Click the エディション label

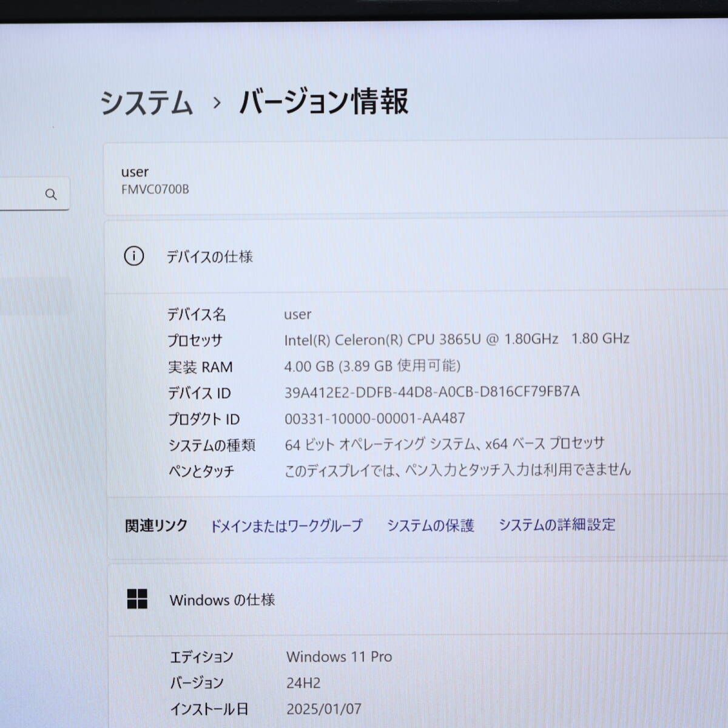[x=201, y=657]
